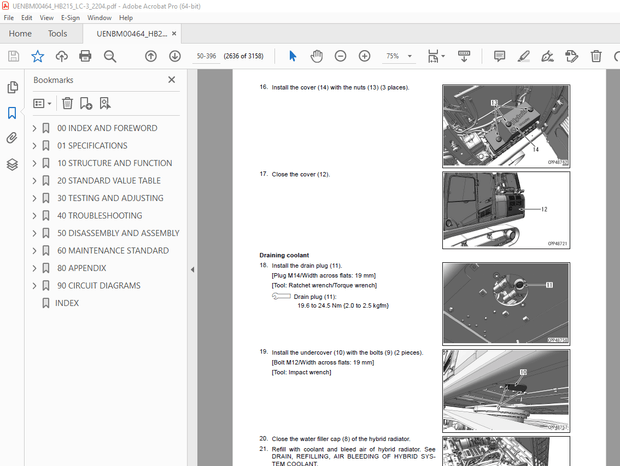Expand 10 STRUCTURE AND FUNCTION bookmark

pyautogui.click(x=34, y=163)
